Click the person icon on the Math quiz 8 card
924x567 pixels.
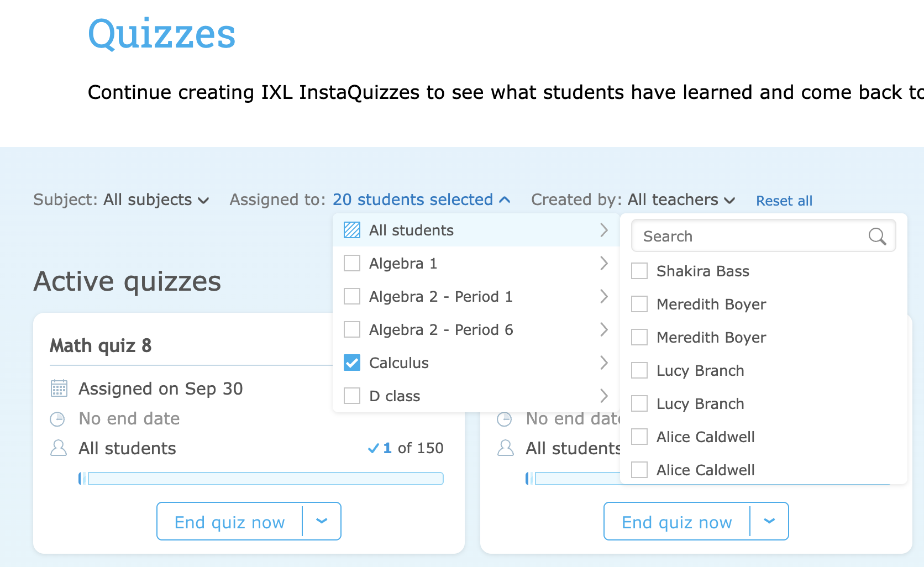(x=58, y=448)
